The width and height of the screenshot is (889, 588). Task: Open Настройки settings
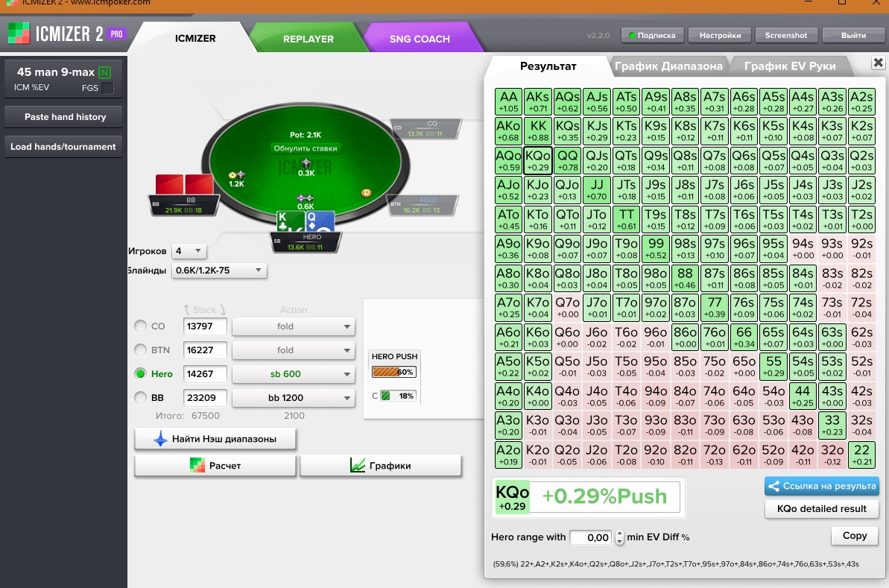click(x=720, y=35)
